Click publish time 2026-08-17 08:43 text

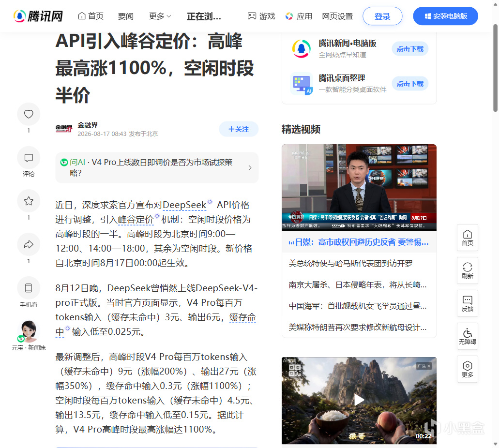tap(102, 134)
